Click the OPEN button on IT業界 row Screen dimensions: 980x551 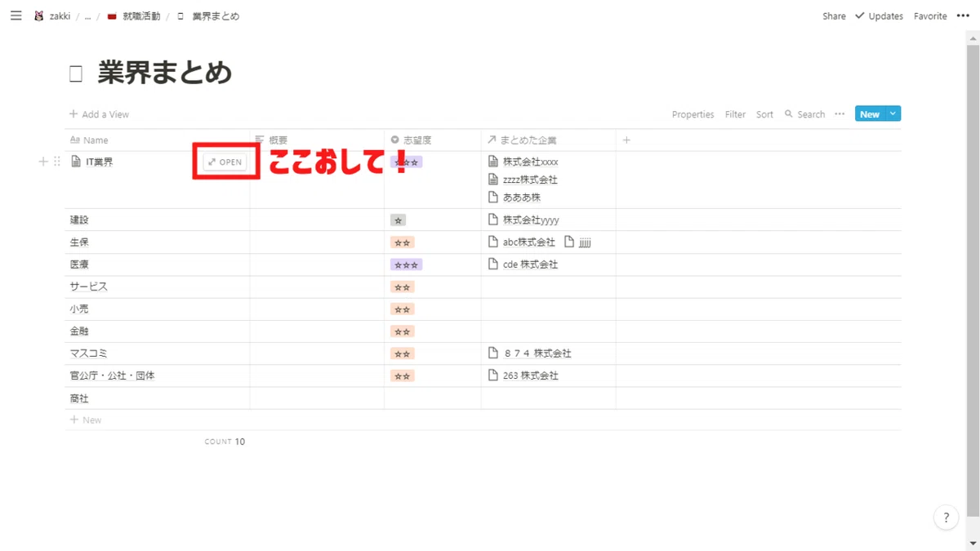click(225, 162)
